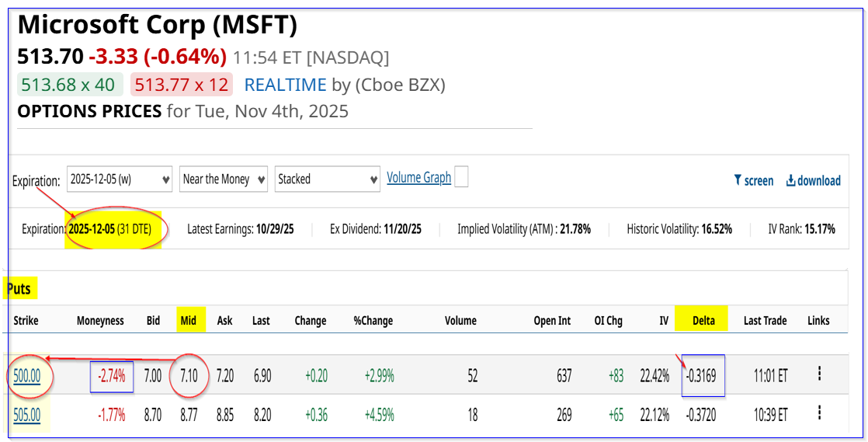The image size is (868, 442).
Task: Open the 500.00 strike price link
Action: pos(26,376)
